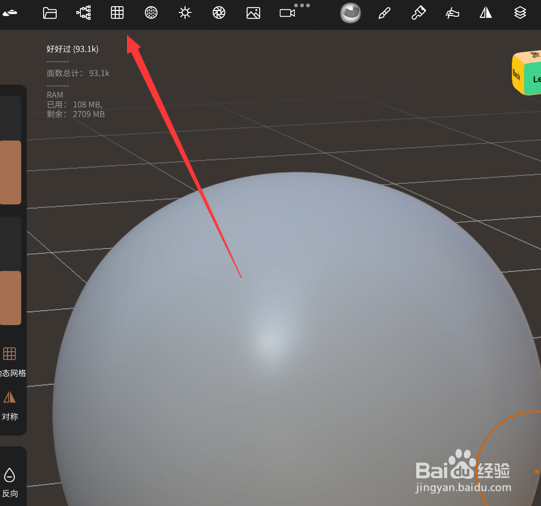Viewport: 541px width, 506px height.
Task: Open the Scene hierarchy menu
Action: point(83,13)
